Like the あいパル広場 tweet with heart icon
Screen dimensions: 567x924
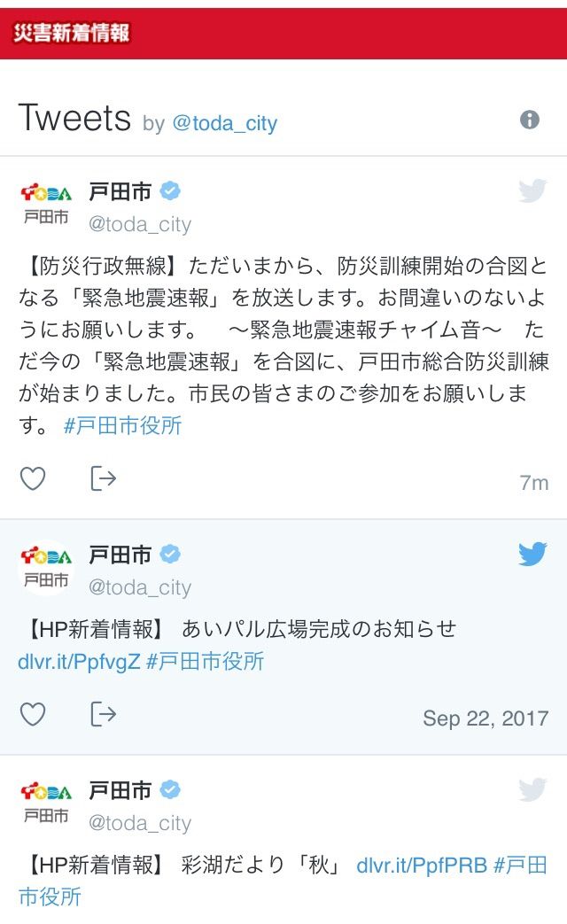point(33,714)
